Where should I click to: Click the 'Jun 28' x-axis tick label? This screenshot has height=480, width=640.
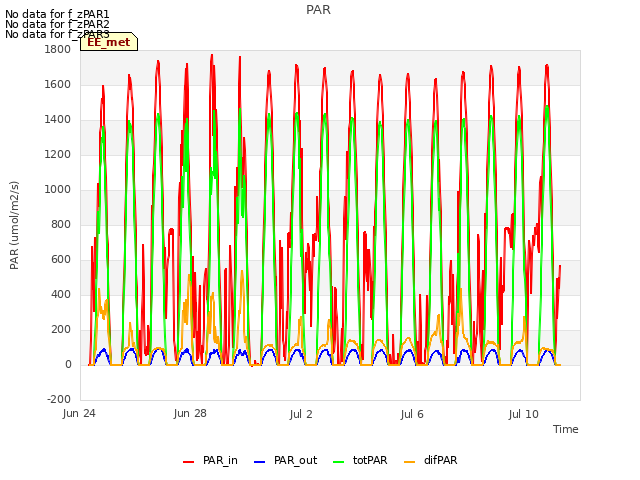coord(190,414)
